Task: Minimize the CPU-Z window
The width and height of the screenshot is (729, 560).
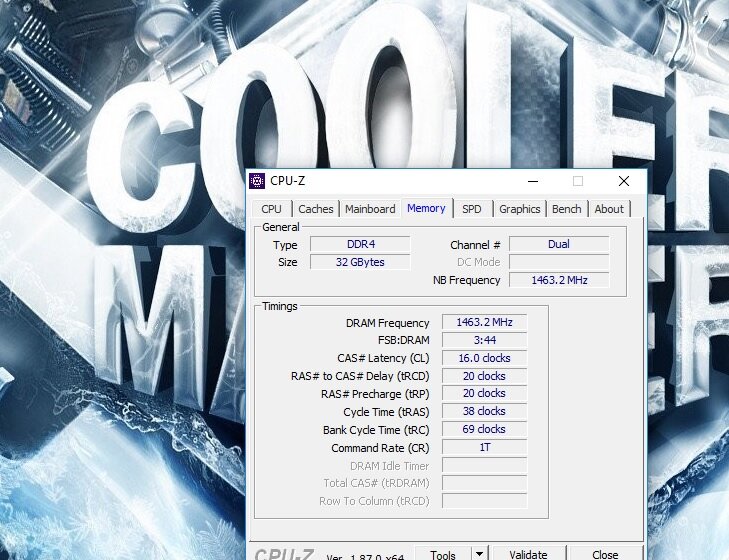Action: 533,181
